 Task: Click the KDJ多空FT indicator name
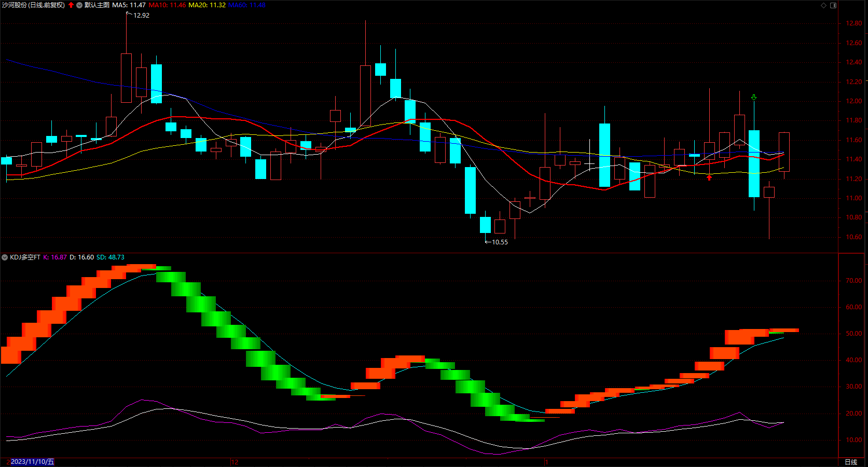(x=25, y=257)
